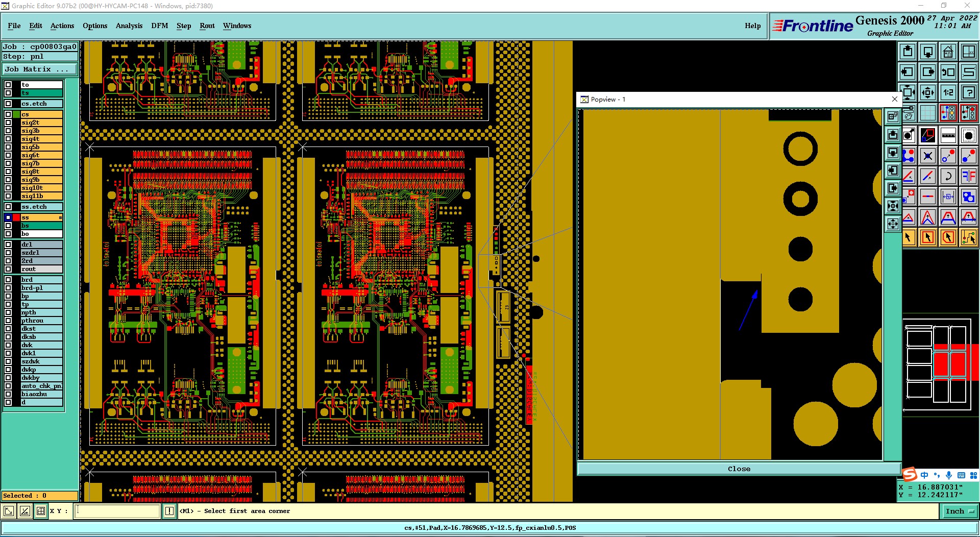This screenshot has width=980, height=537.
Task: Select the 'biaozhu' layer name
Action: (41, 394)
